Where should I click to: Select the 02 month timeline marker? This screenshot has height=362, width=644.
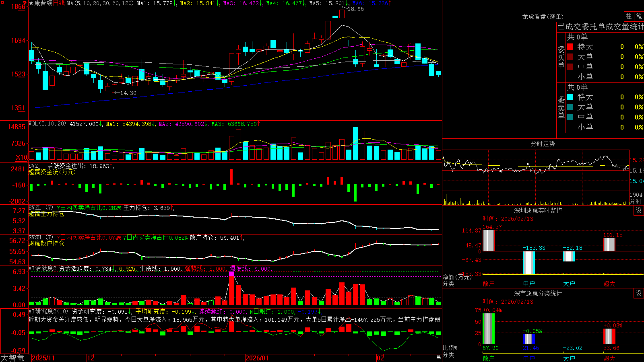click(x=380, y=358)
